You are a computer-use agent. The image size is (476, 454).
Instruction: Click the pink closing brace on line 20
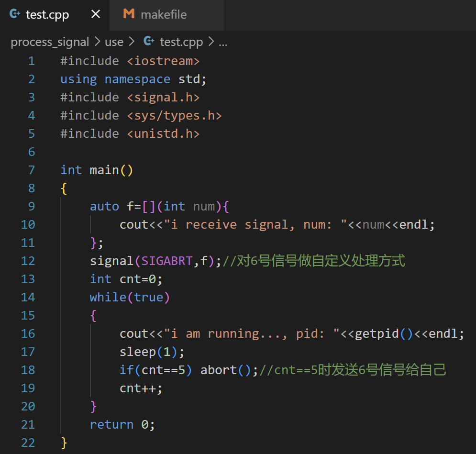(x=93, y=407)
